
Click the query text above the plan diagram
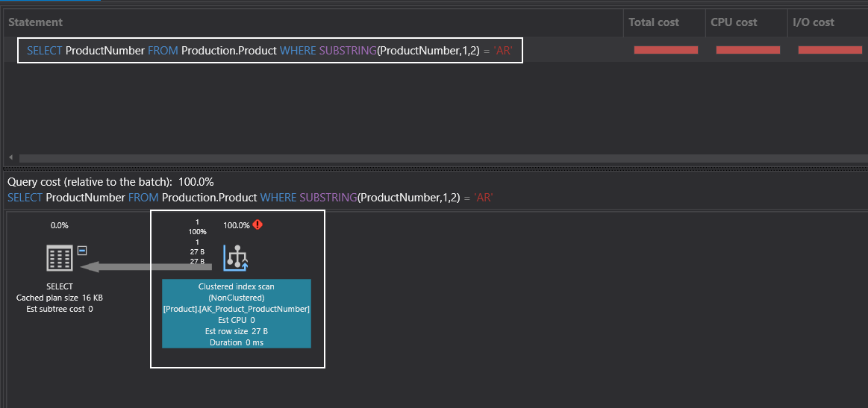[x=250, y=198]
